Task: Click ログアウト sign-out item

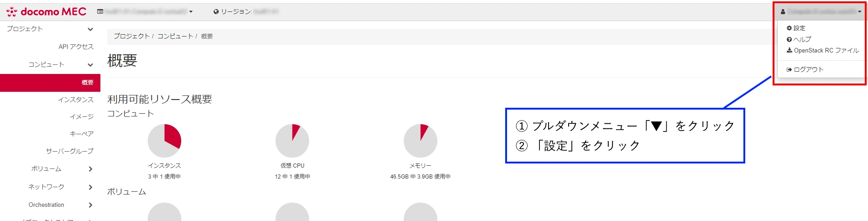Action: click(x=805, y=69)
